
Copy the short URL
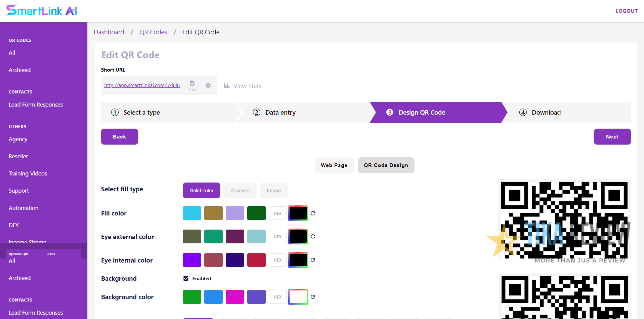[x=192, y=85]
